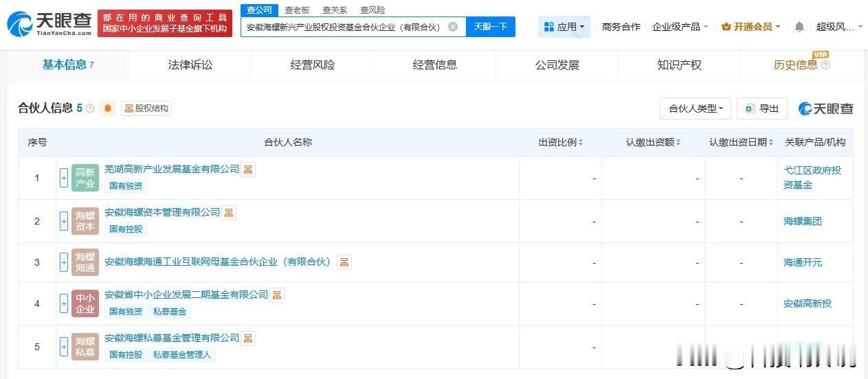Select the 查公司 search mode tab
This screenshot has height=379, width=868.
click(x=260, y=10)
